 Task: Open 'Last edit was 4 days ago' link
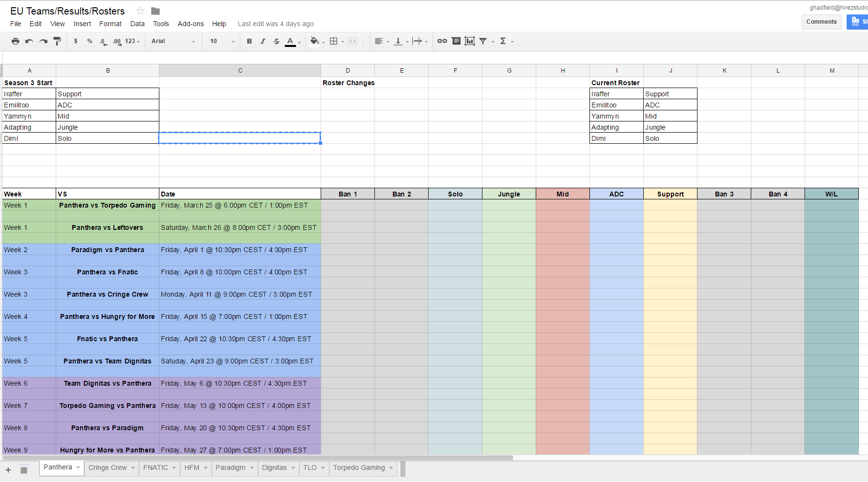coord(276,24)
